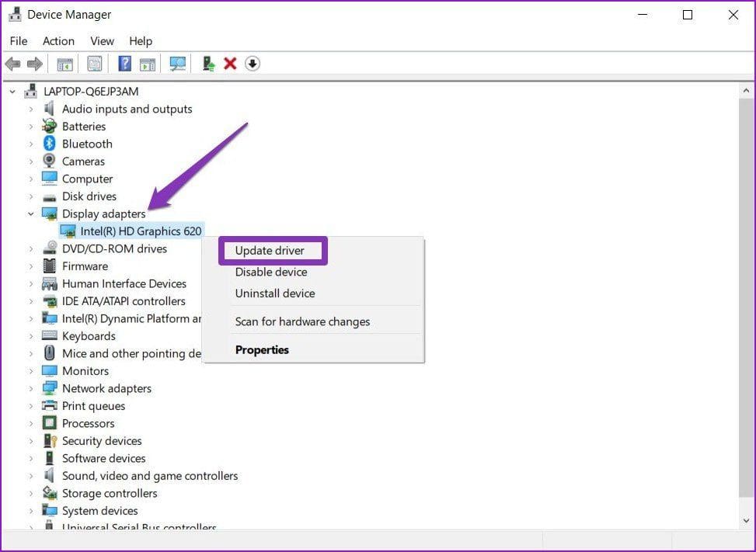The width and height of the screenshot is (756, 552).
Task: Collapse the Display adapters category
Action: click(x=31, y=214)
